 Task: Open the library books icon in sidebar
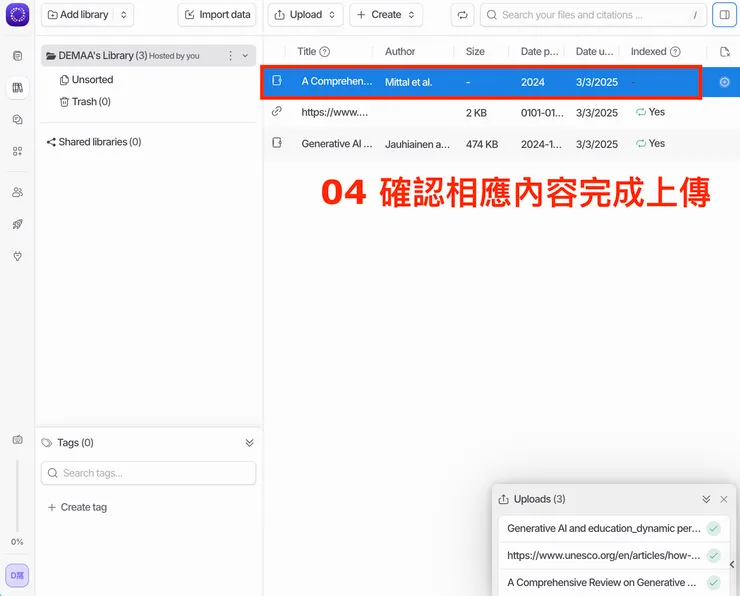tap(17, 88)
